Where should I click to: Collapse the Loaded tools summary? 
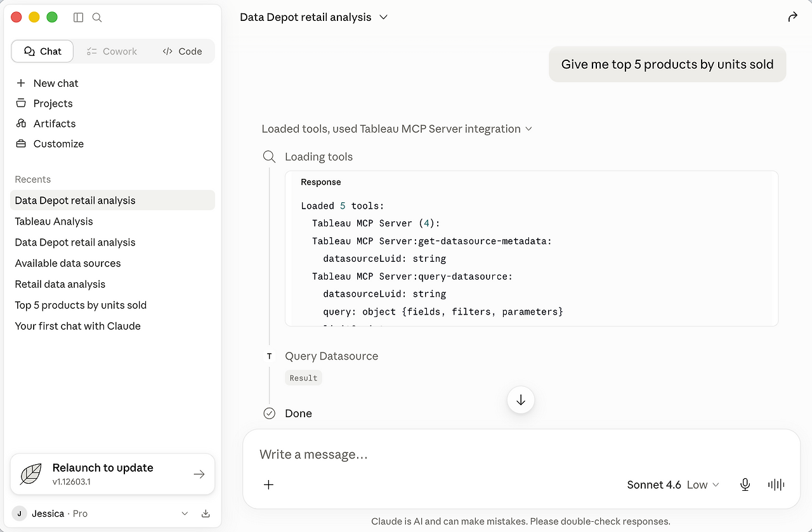pyautogui.click(x=397, y=129)
